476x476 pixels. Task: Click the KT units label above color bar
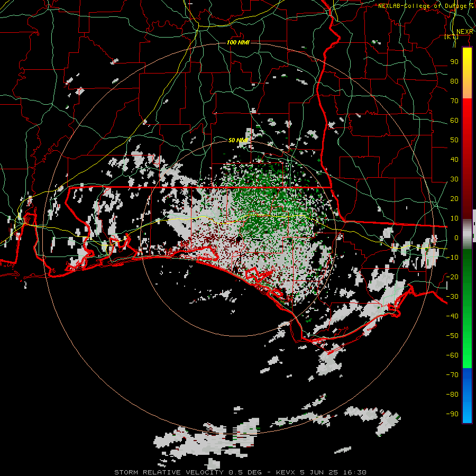click(x=452, y=37)
